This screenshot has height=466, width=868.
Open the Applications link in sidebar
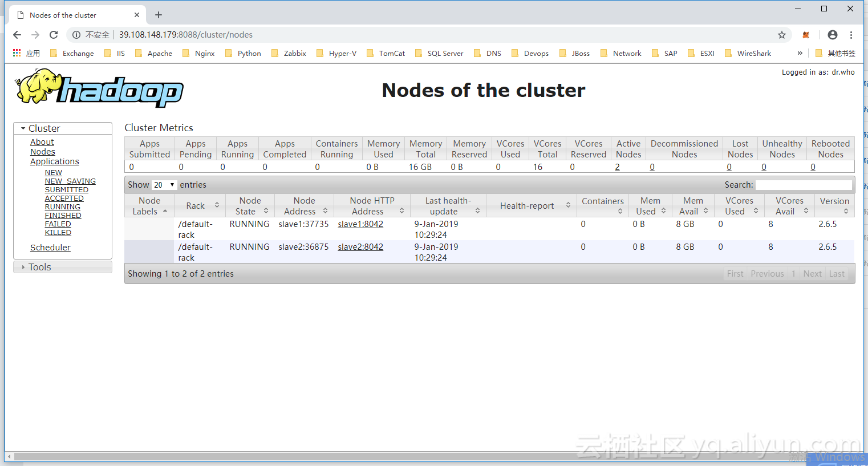tap(55, 161)
